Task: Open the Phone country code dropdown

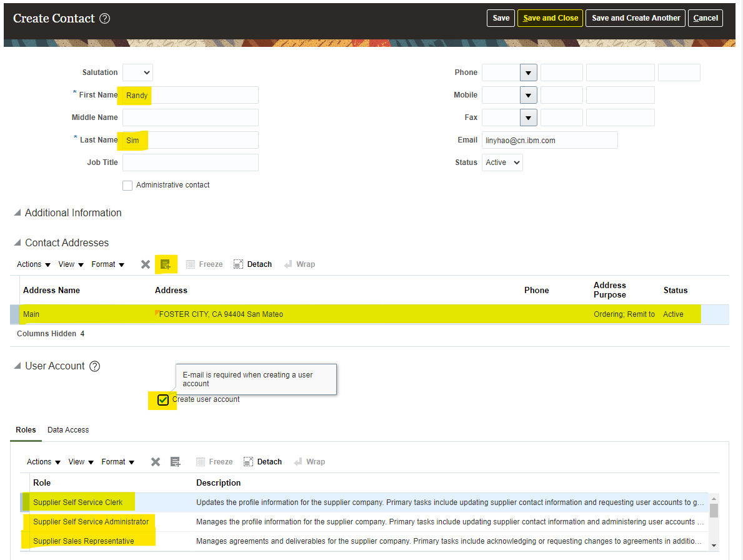Action: (x=529, y=73)
